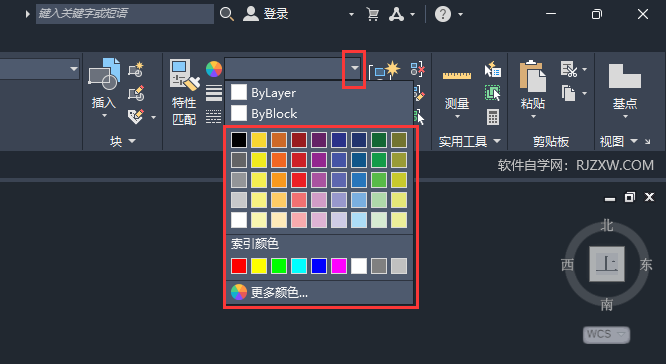
Task: Click the 测量 measure ruler icon
Action: [x=457, y=76]
